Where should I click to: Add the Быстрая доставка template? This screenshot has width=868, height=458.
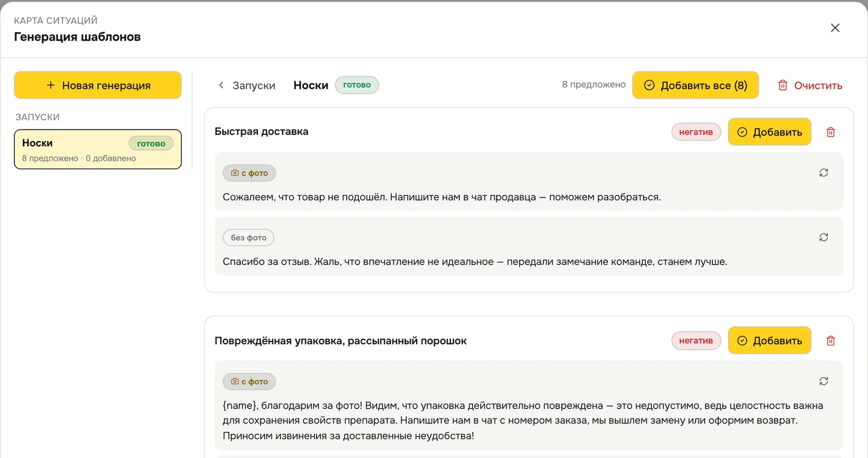pos(769,132)
